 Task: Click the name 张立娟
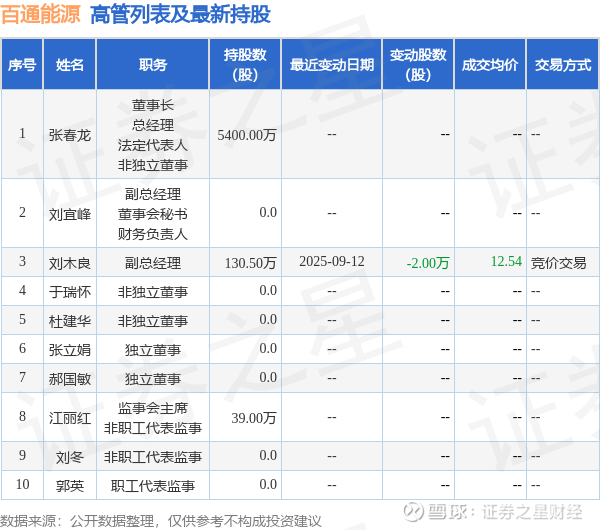(70, 350)
